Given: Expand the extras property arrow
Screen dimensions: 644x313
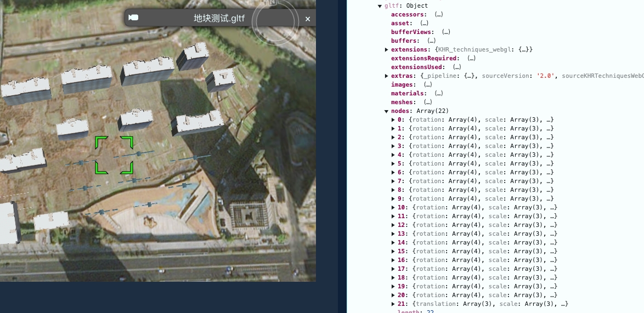Looking at the screenshot, I should (x=387, y=76).
